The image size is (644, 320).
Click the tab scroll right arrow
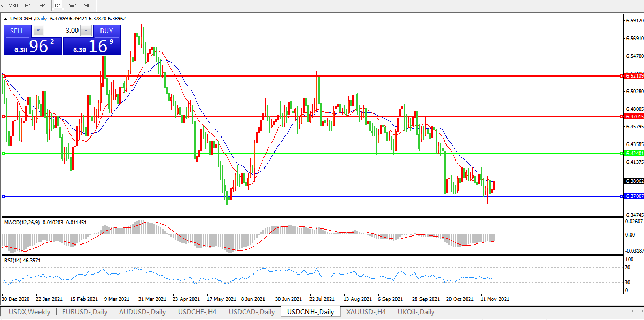(640, 311)
